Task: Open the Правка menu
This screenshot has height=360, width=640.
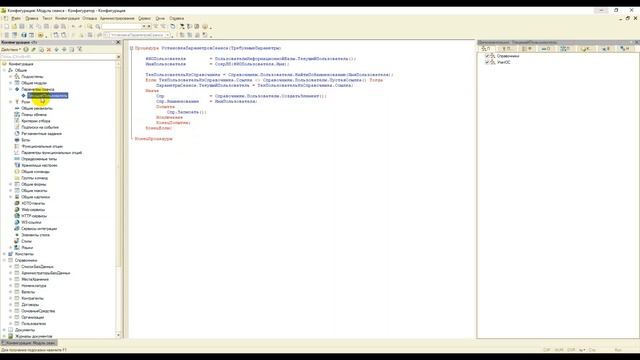Action: coord(32,18)
